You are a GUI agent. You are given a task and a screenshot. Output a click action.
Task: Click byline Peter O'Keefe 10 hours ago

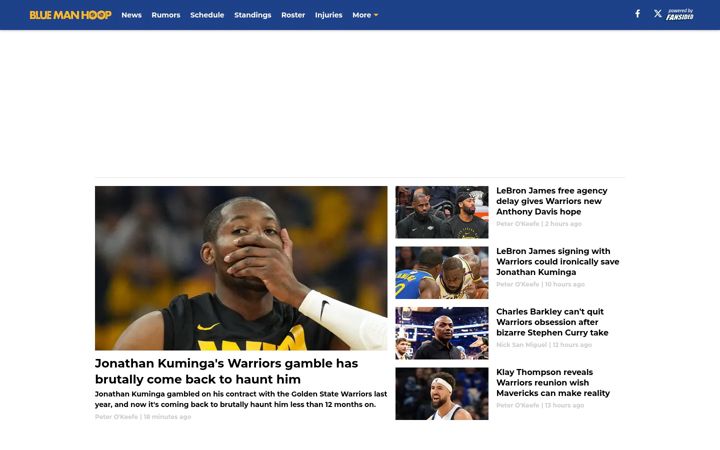[540, 285]
